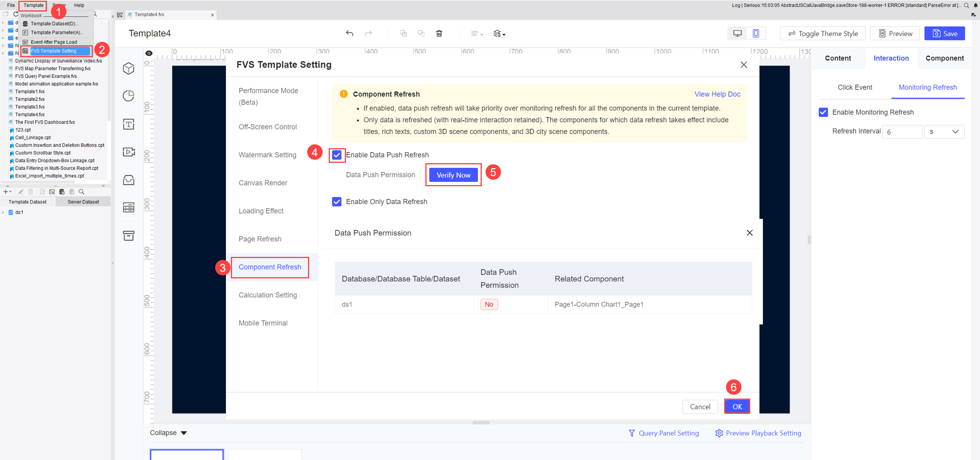The height and width of the screenshot is (460, 980).
Task: Open the refresh interval unit dropdown
Action: coord(945,131)
